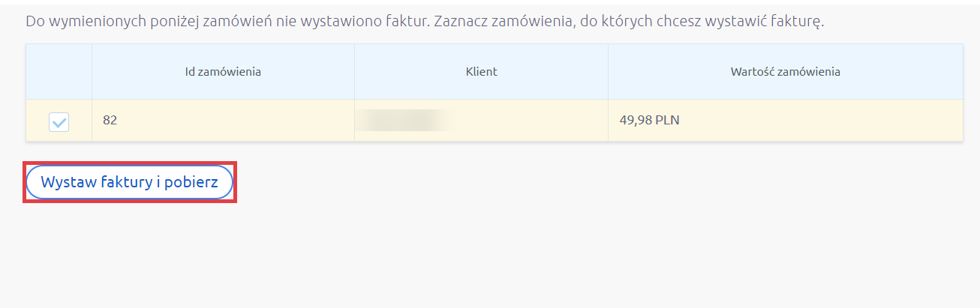
Task: Click the "Id zamówienia" column header
Action: 223,72
